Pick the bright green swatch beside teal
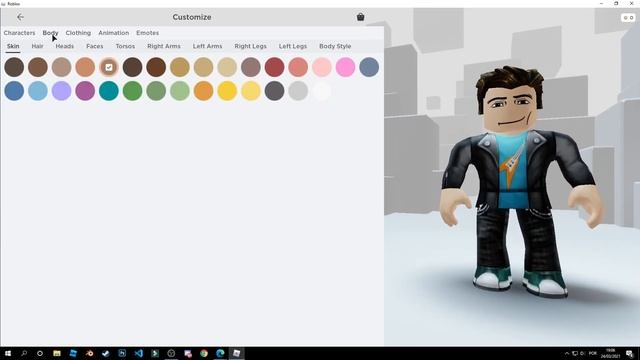 (x=133, y=91)
